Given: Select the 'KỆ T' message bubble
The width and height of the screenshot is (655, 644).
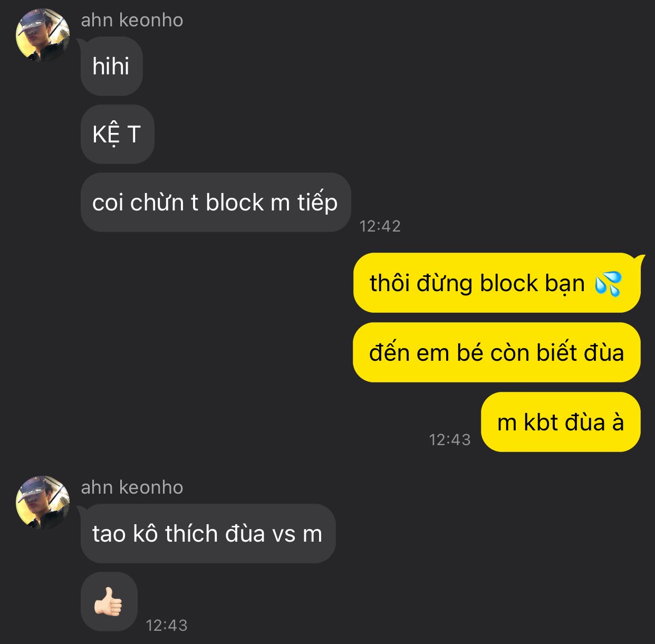Looking at the screenshot, I should pyautogui.click(x=117, y=134).
